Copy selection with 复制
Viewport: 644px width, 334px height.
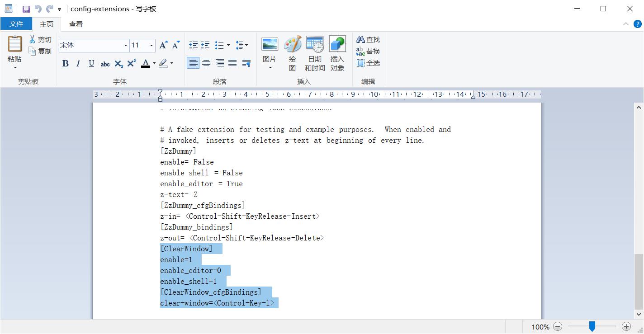(x=40, y=52)
